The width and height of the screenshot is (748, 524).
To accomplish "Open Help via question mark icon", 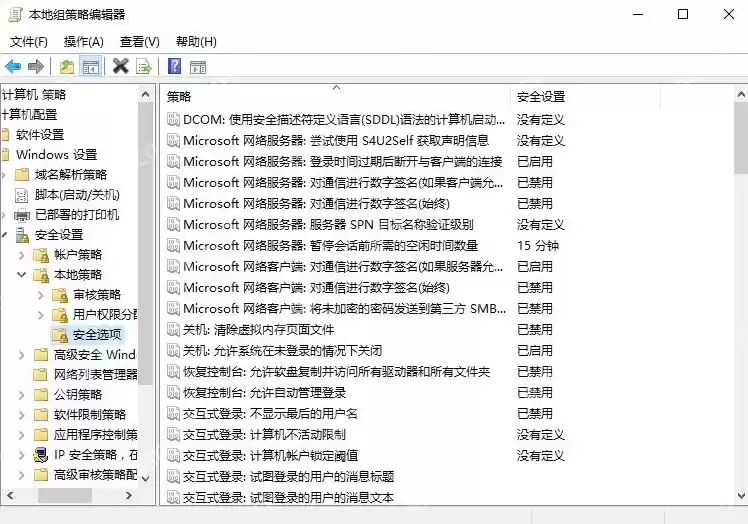I will (x=175, y=66).
